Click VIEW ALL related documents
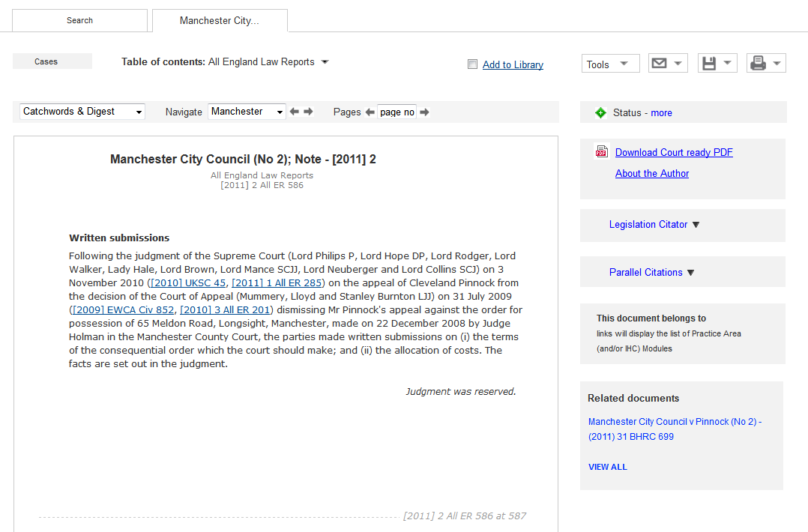The width and height of the screenshot is (808, 532). 608,467
